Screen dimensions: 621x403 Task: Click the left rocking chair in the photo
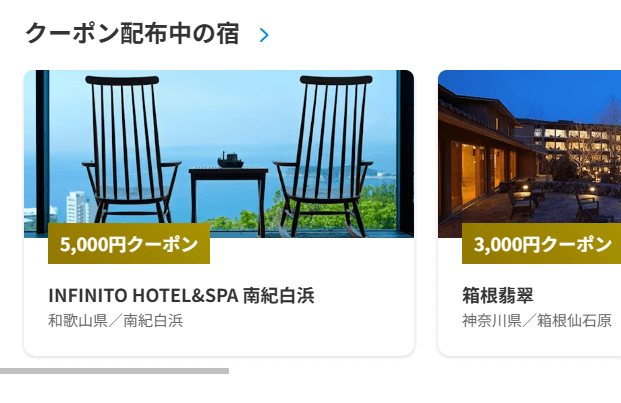pos(129,150)
